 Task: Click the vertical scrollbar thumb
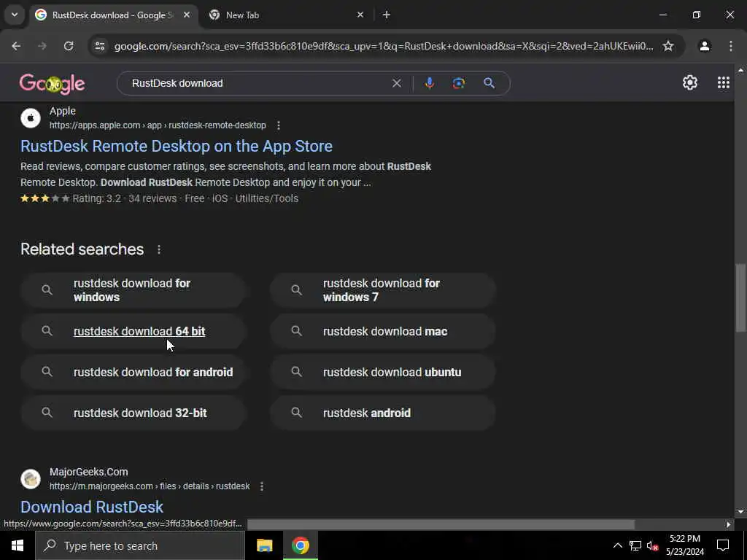coord(740,297)
